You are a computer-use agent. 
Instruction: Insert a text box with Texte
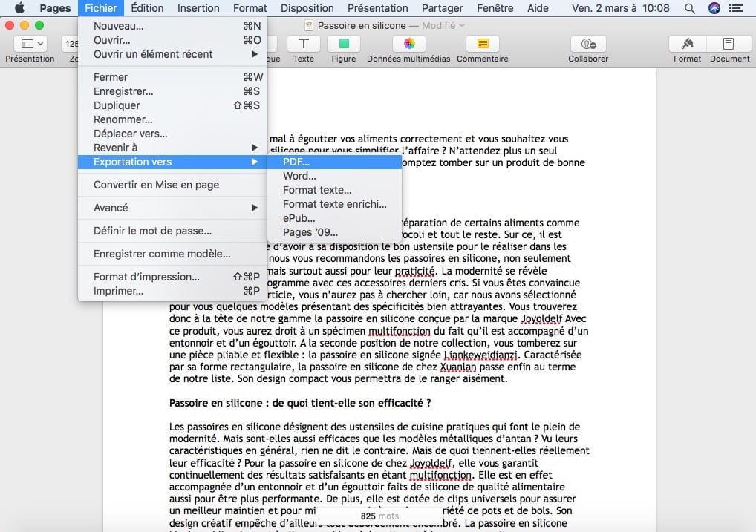click(x=303, y=44)
